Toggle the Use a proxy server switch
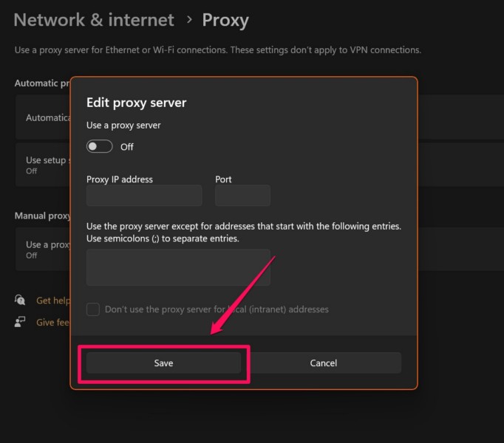This screenshot has width=504, height=443. coord(100,146)
